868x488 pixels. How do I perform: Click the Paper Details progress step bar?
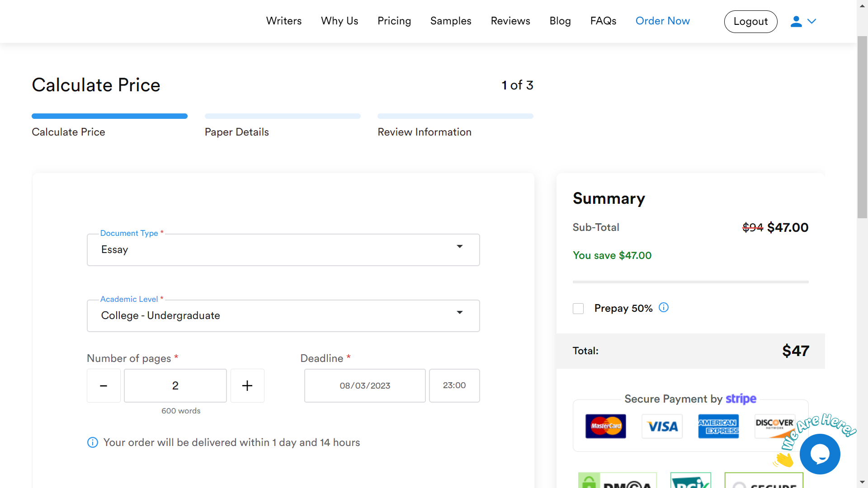click(282, 116)
